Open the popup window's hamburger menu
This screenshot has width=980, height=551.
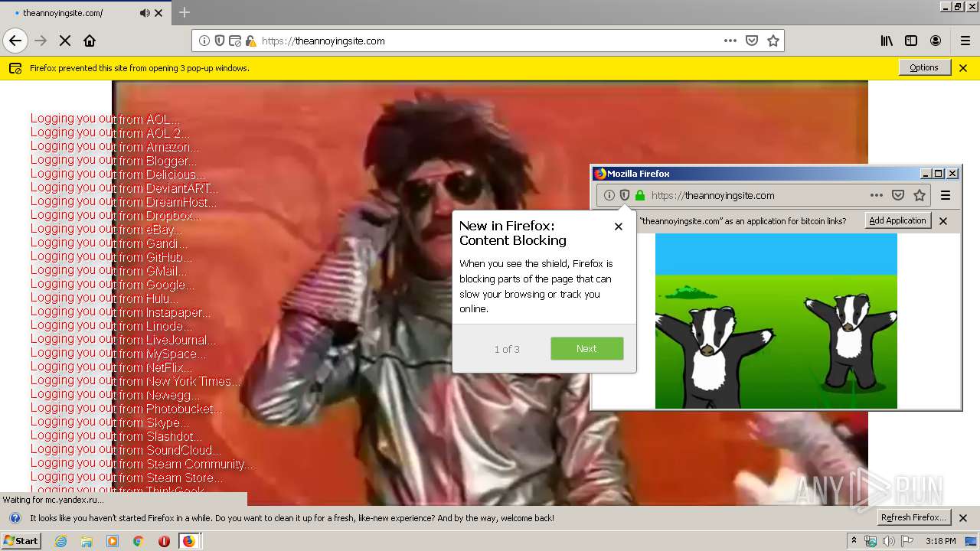946,195
